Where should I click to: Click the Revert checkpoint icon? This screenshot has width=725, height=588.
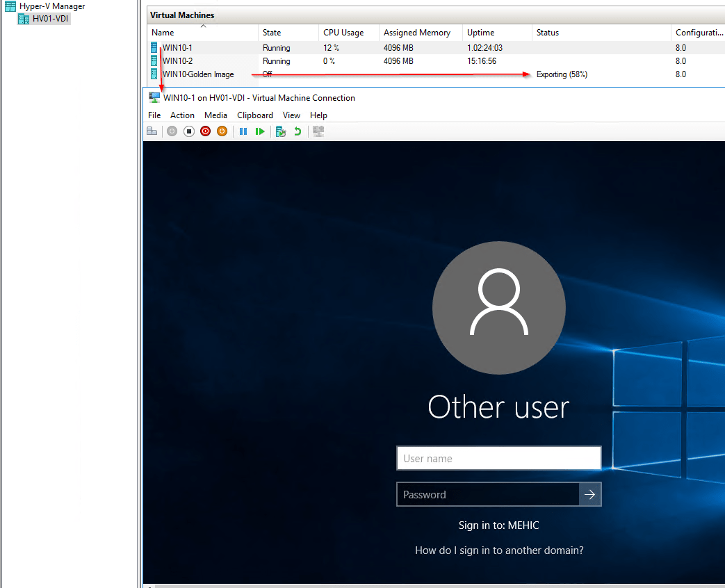point(298,131)
